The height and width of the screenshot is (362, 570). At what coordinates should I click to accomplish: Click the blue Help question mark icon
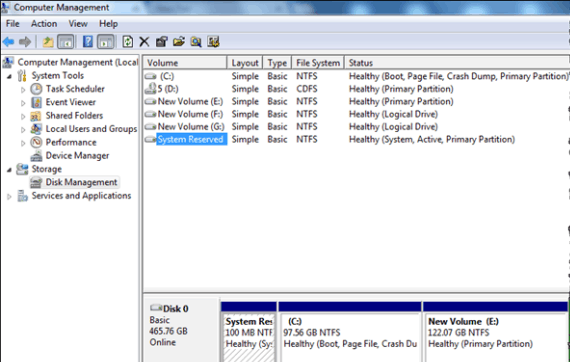point(88,42)
